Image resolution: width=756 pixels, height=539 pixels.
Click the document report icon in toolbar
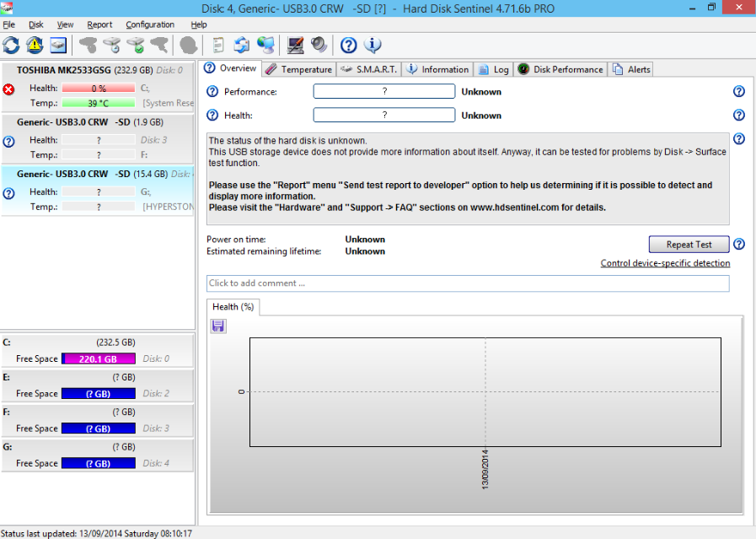point(218,45)
